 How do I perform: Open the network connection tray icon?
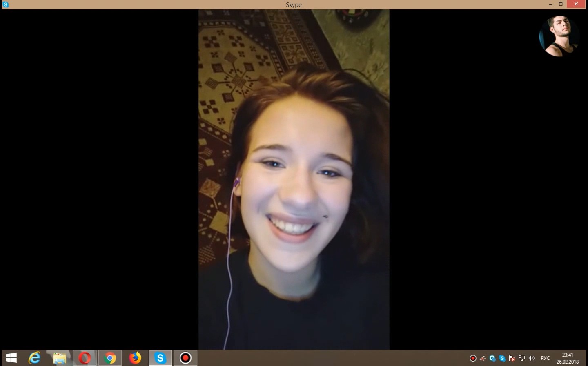pos(522,358)
